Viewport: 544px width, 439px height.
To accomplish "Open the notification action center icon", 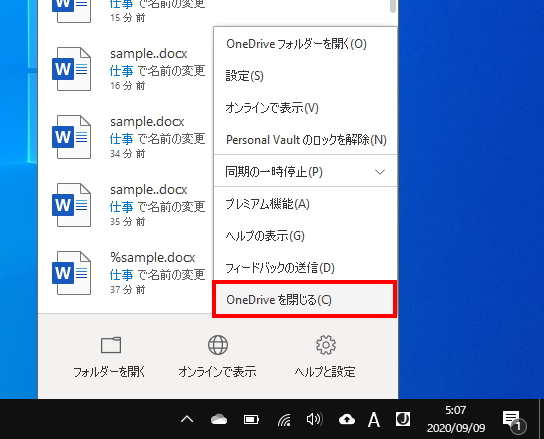I will [514, 420].
